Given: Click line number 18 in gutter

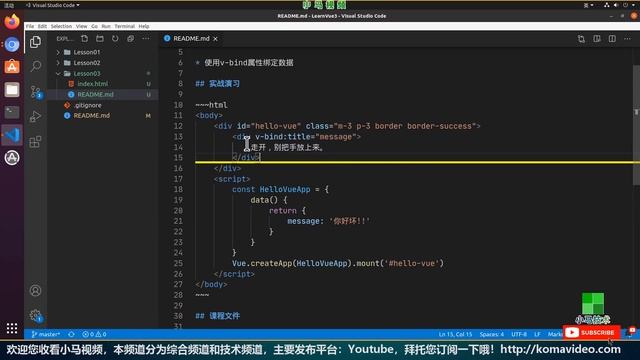Looking at the screenshot, I should (x=178, y=189).
